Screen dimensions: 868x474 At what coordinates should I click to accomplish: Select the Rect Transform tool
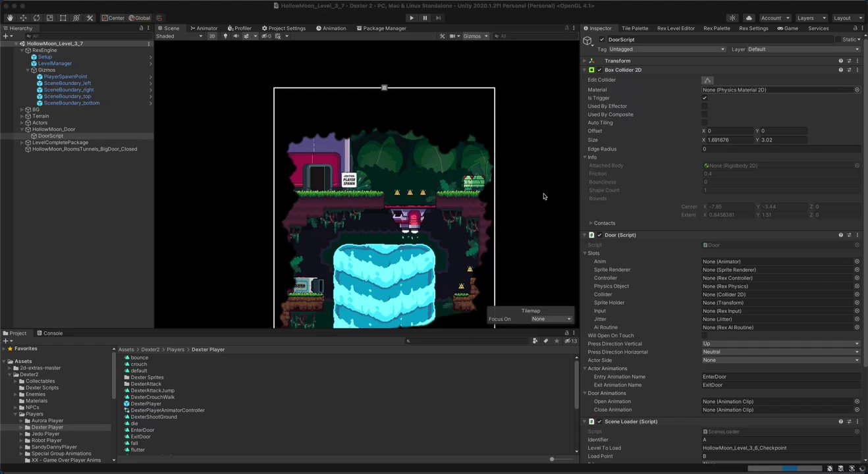click(63, 18)
